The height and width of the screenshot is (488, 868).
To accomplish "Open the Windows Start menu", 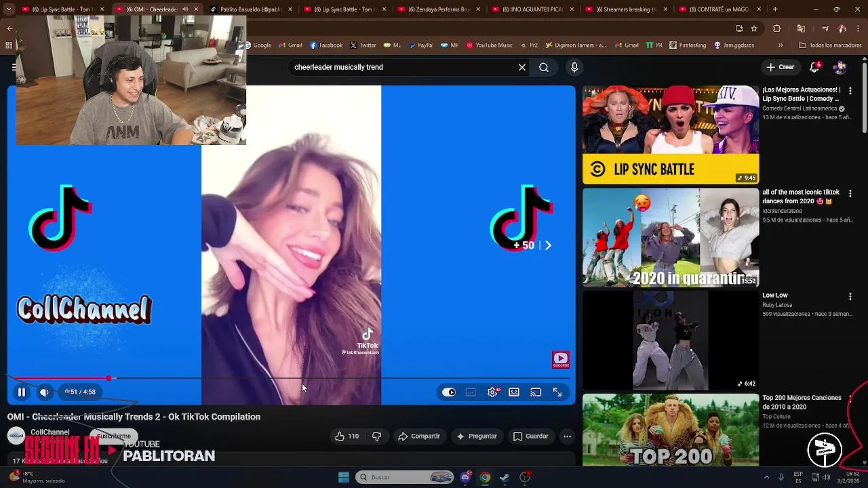I will [x=344, y=477].
